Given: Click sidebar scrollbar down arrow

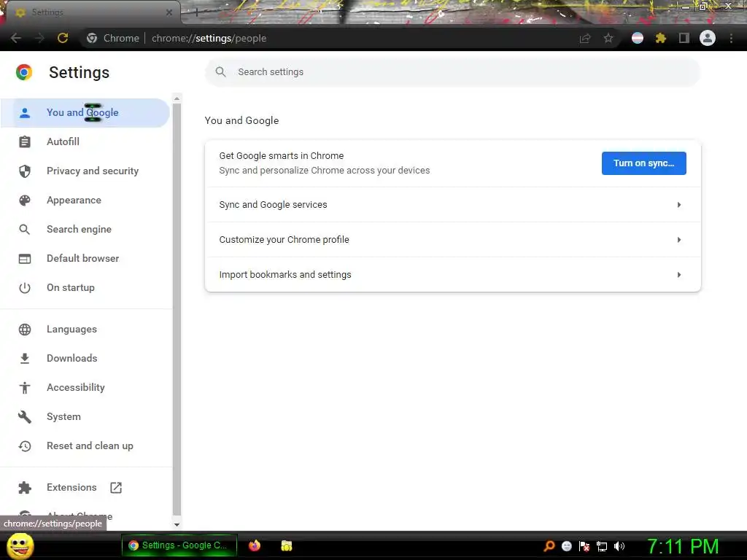Looking at the screenshot, I should click(177, 525).
